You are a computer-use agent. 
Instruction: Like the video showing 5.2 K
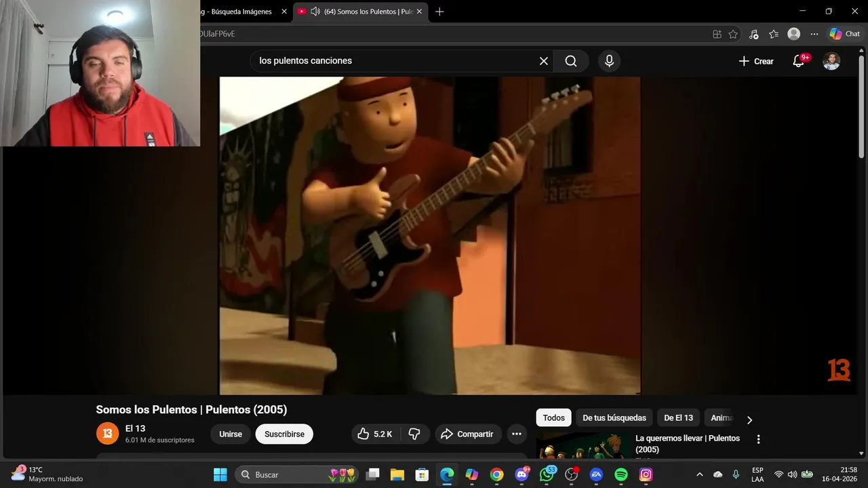click(x=375, y=434)
